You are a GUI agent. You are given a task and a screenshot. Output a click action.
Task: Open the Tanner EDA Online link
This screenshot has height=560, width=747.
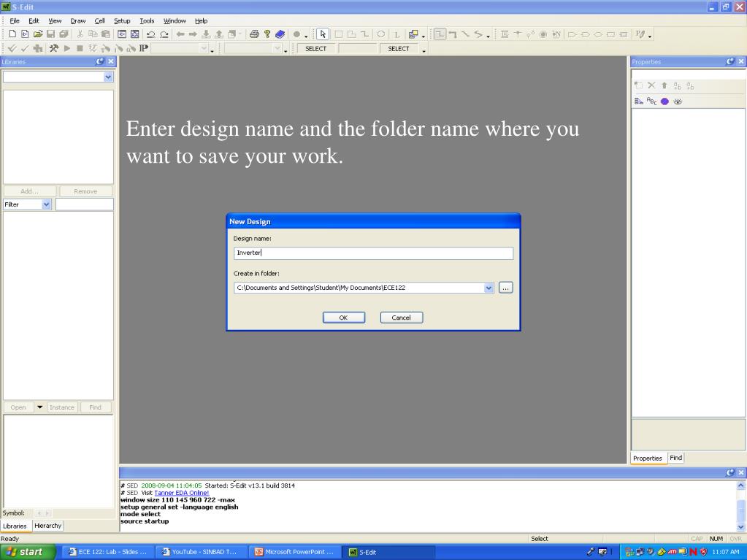click(x=182, y=493)
